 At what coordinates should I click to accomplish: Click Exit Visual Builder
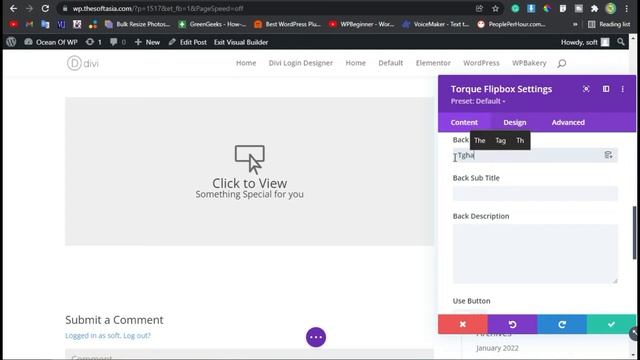point(241,42)
